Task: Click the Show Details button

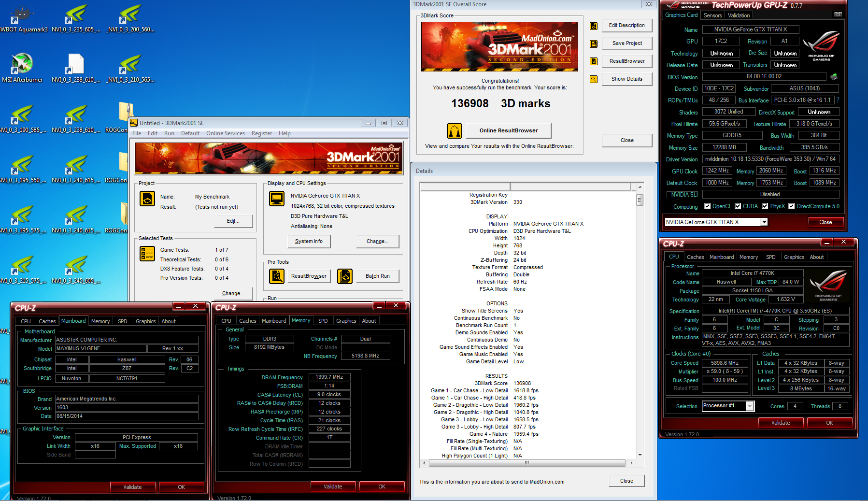Action: [x=627, y=79]
